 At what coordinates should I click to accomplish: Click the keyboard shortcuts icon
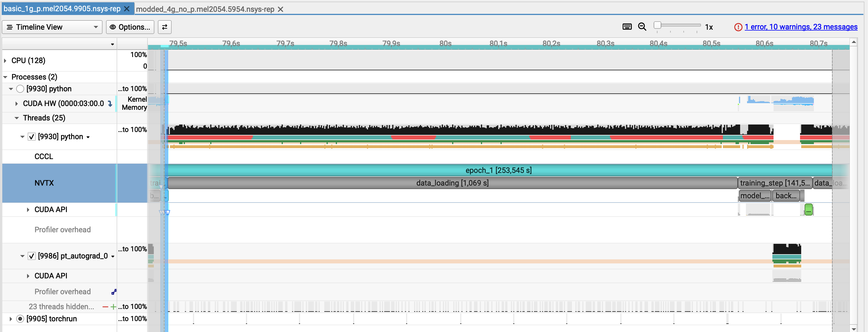click(627, 27)
